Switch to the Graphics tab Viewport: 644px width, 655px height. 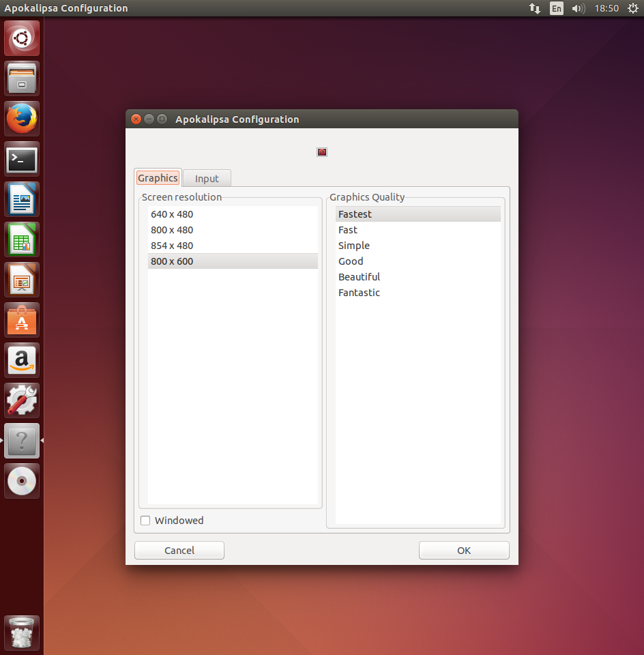[158, 178]
